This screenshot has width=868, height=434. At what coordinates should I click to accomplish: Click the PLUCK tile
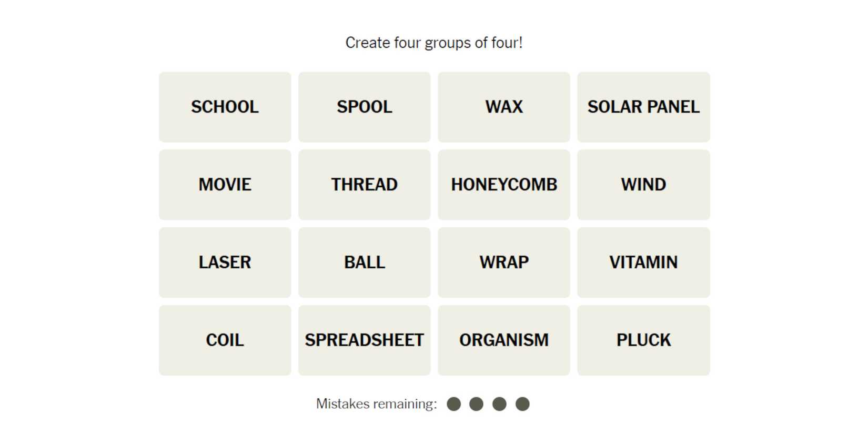point(643,340)
